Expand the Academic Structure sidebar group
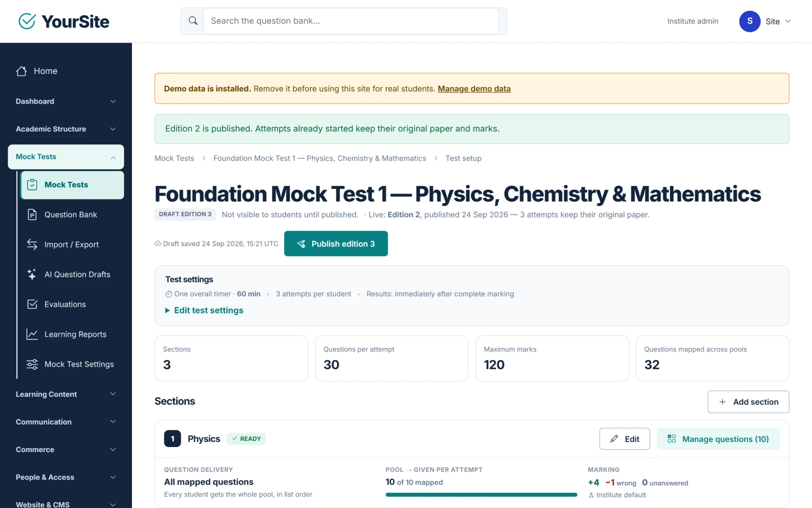The height and width of the screenshot is (508, 812). [66, 129]
